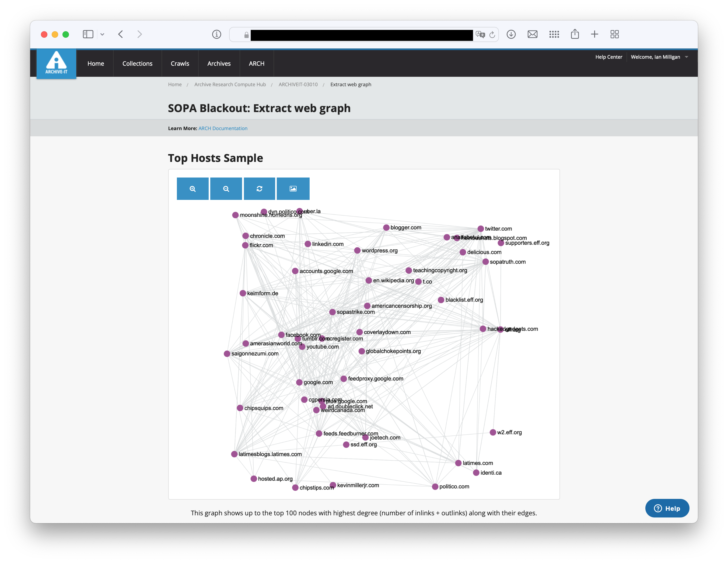Select the google.com node

tap(299, 382)
